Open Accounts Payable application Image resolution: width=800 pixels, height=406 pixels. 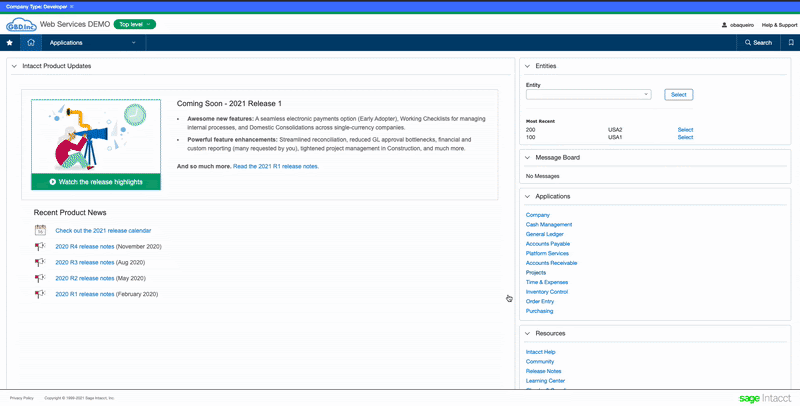pos(547,244)
